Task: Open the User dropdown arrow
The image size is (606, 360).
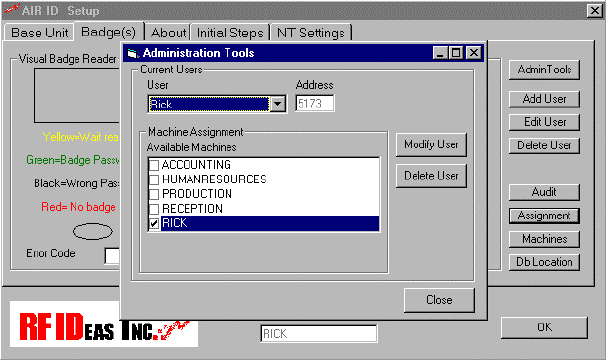Action: tap(277, 104)
